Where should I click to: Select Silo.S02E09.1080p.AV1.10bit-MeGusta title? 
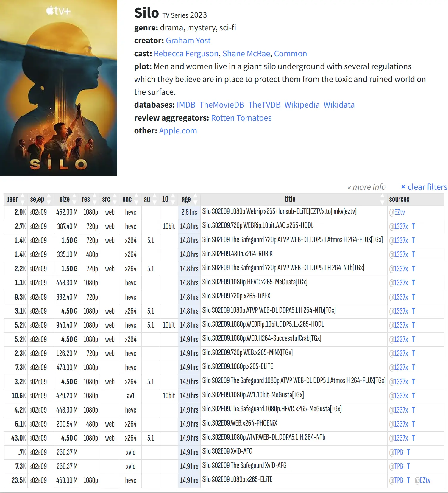coord(253,395)
